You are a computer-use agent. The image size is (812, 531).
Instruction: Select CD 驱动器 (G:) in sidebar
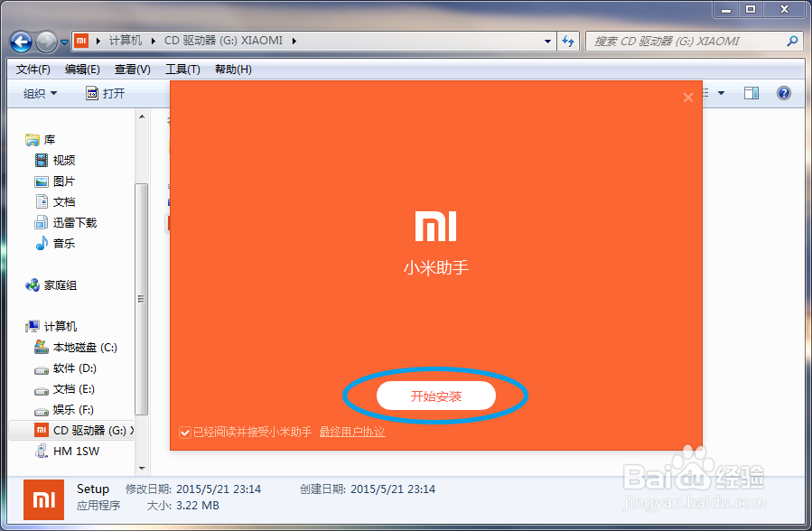[x=72, y=431]
